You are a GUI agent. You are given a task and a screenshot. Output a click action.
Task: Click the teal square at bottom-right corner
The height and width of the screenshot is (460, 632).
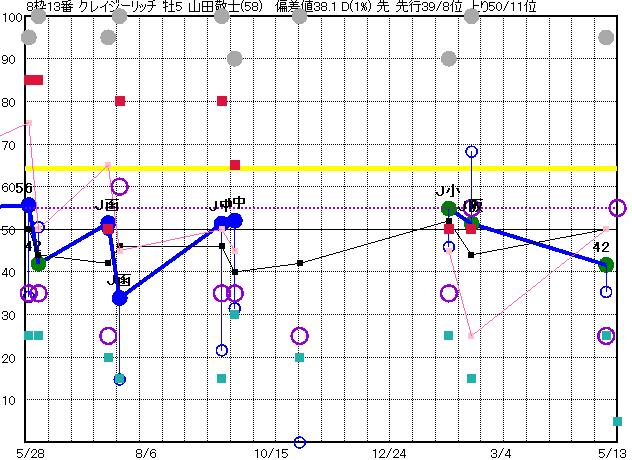point(617,422)
